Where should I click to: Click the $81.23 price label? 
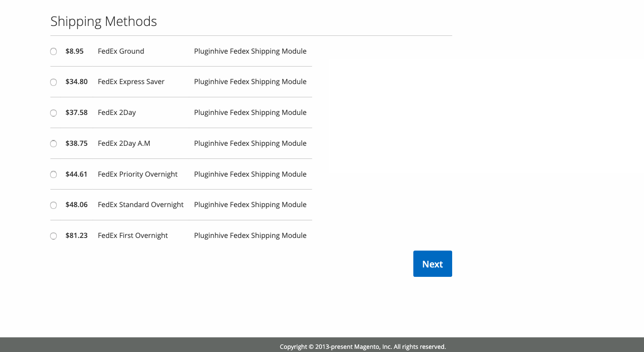(x=76, y=235)
